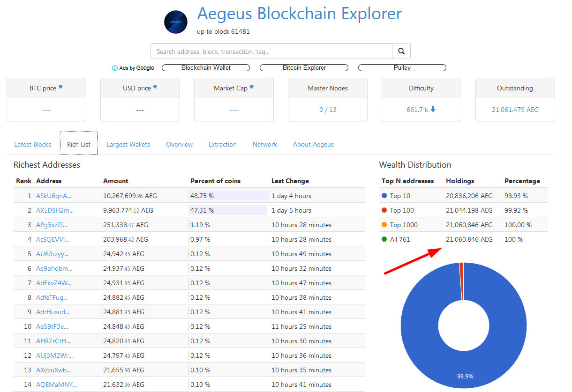The image size is (572, 392).
Task: Click the gear icon beside Market Cap
Action: tap(252, 87)
